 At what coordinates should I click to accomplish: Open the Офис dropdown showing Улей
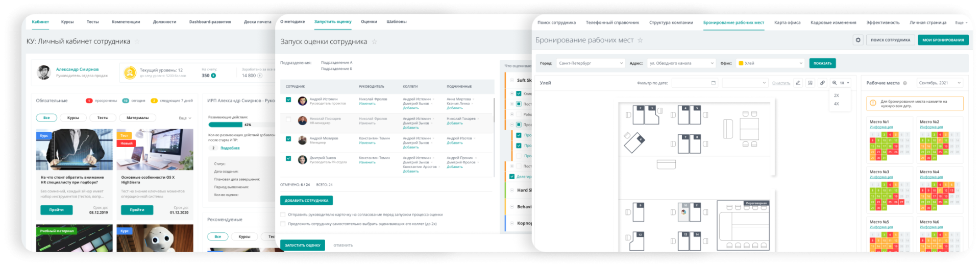771,63
